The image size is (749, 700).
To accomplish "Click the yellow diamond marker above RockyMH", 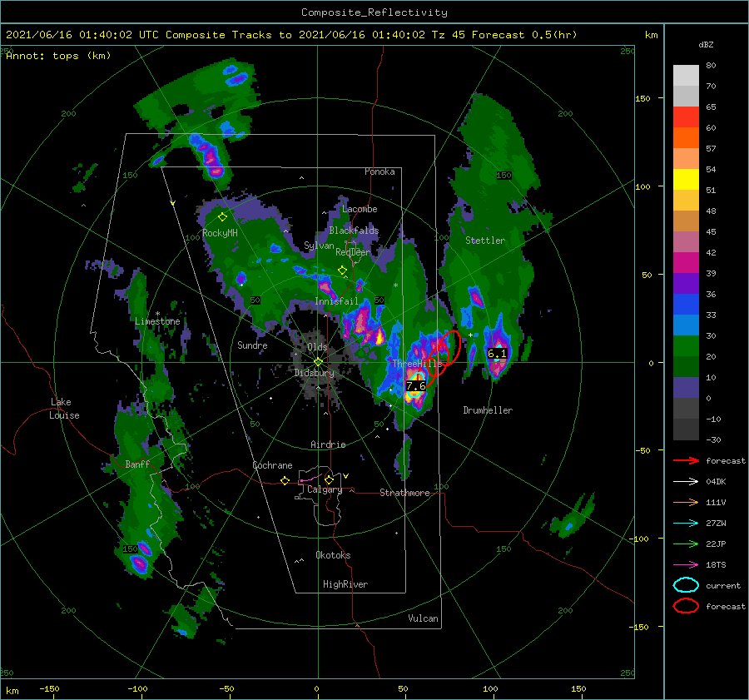I will tap(222, 217).
